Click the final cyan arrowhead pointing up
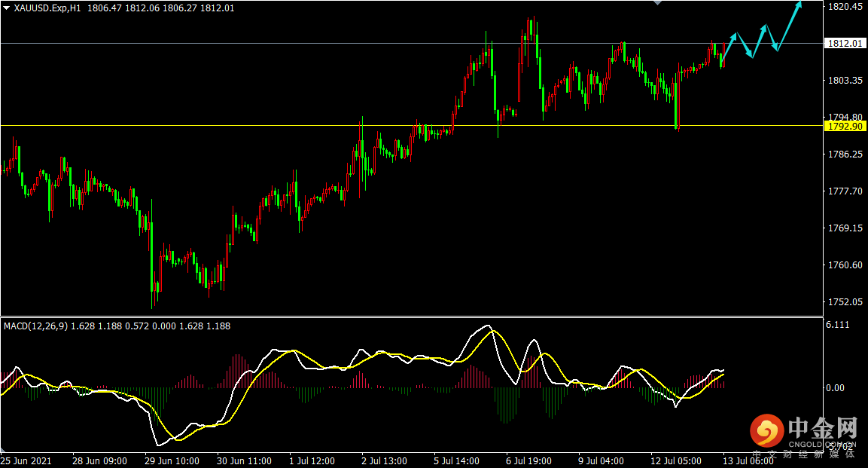868x468 pixels. pos(798,5)
